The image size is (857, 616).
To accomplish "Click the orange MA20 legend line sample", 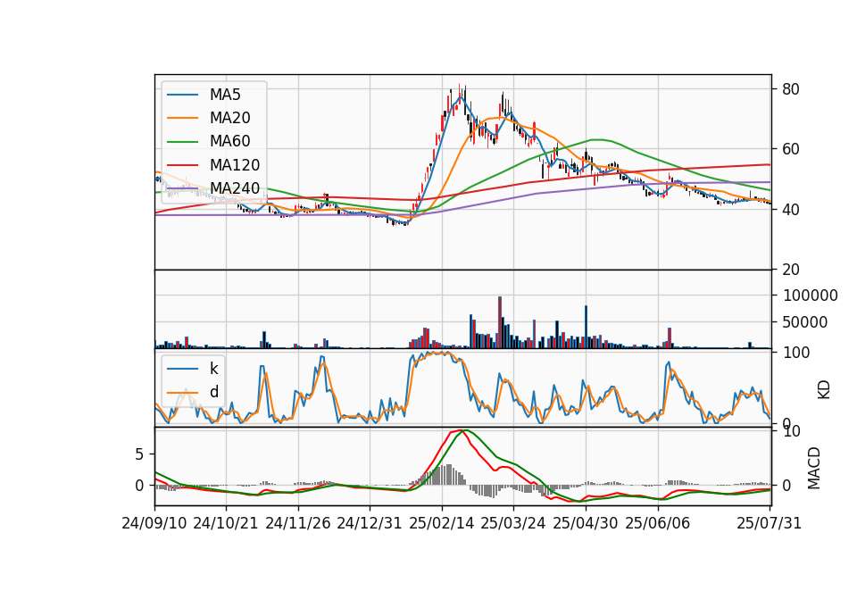I will pos(182,119).
